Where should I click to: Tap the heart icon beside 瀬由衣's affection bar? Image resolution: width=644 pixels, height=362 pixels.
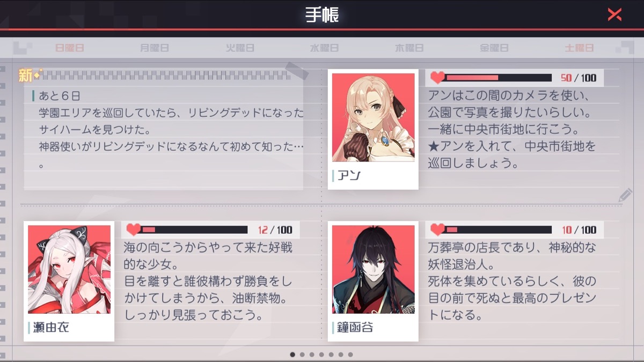[x=133, y=230]
